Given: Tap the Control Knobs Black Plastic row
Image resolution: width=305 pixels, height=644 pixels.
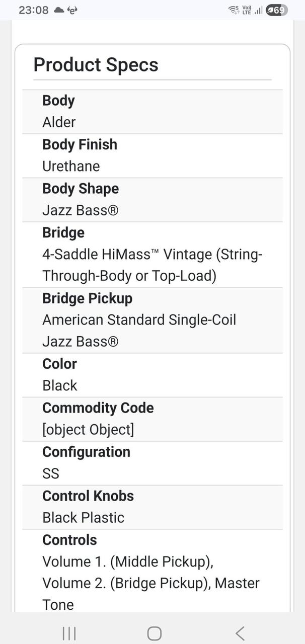Looking at the screenshot, I should click(x=152, y=507).
